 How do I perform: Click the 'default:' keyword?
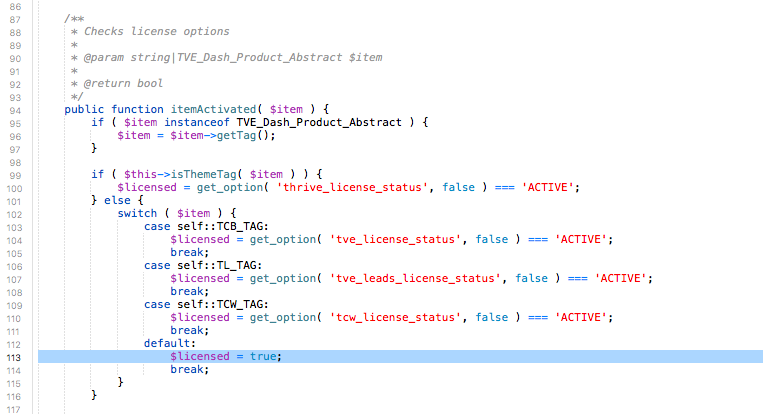170,343
